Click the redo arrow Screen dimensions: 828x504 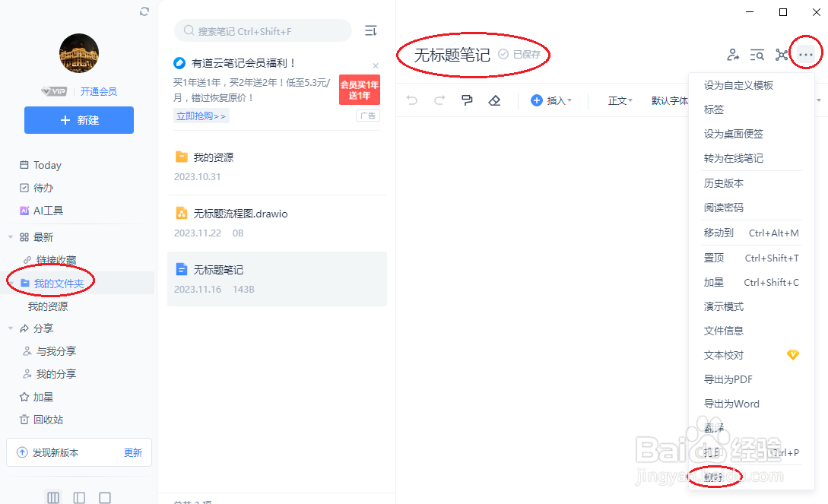tap(439, 100)
